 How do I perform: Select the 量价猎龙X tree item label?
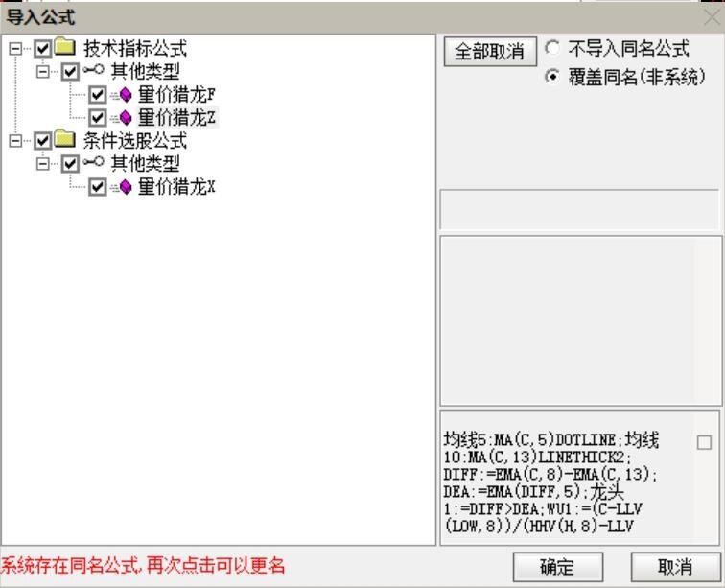[x=176, y=187]
